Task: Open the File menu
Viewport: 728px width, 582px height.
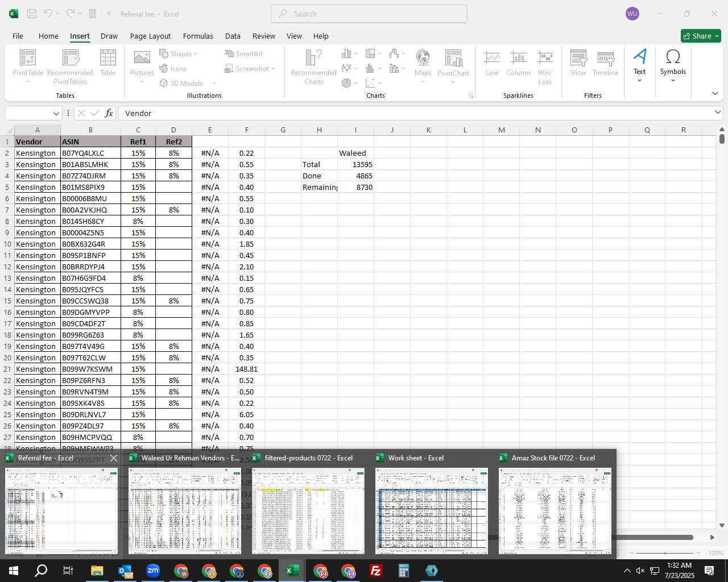Action: pos(18,36)
